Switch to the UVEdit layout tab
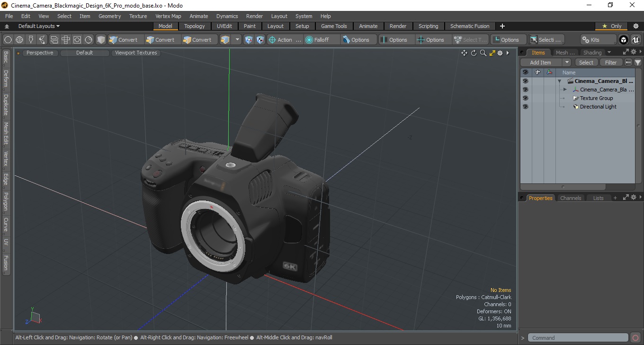This screenshot has height=345, width=644. tap(224, 26)
